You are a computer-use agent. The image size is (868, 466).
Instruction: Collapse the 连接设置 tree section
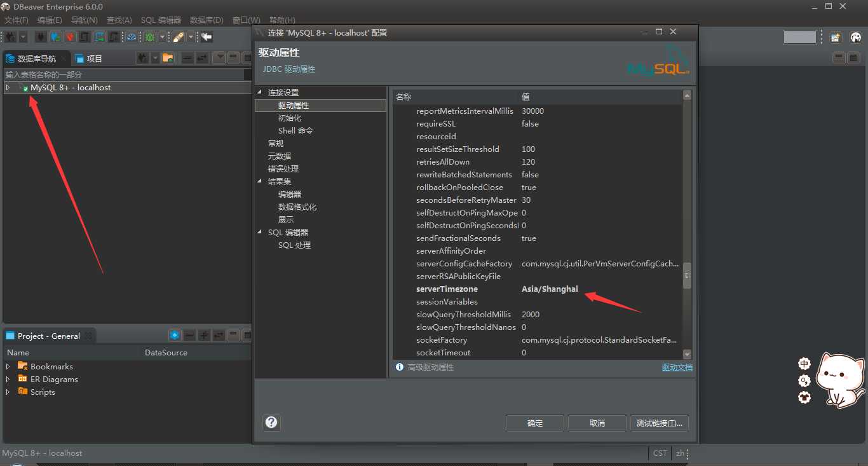tap(259, 92)
